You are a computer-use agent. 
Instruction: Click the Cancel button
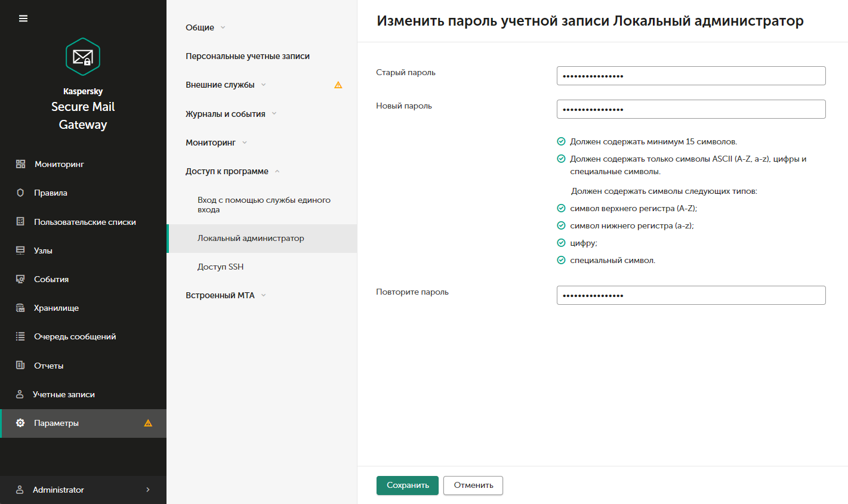point(473,486)
